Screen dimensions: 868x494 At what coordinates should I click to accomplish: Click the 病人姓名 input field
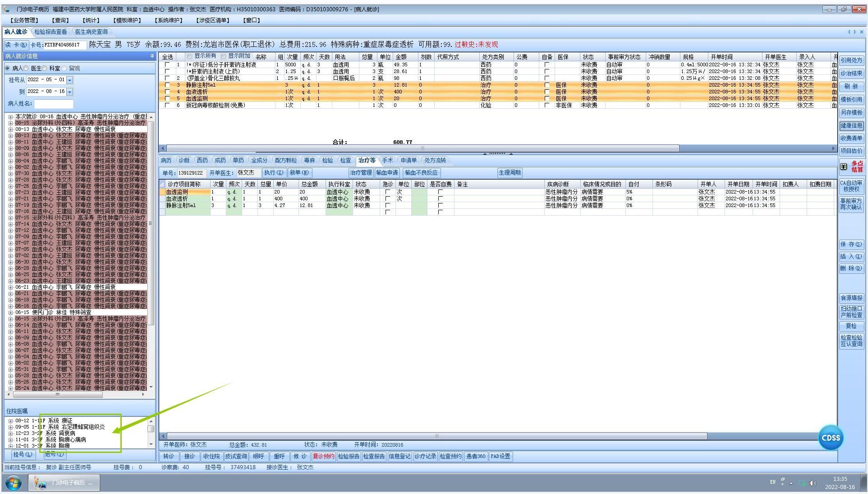pos(53,104)
